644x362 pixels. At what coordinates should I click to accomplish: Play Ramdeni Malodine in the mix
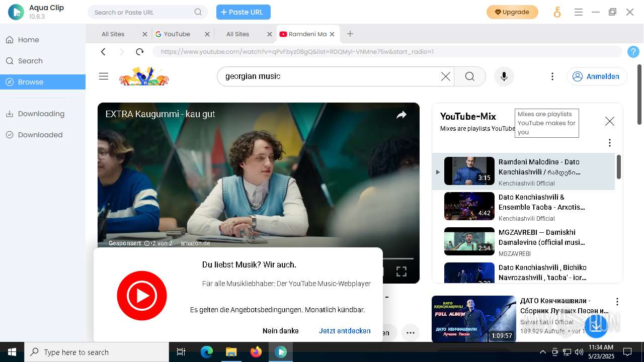tap(523, 171)
